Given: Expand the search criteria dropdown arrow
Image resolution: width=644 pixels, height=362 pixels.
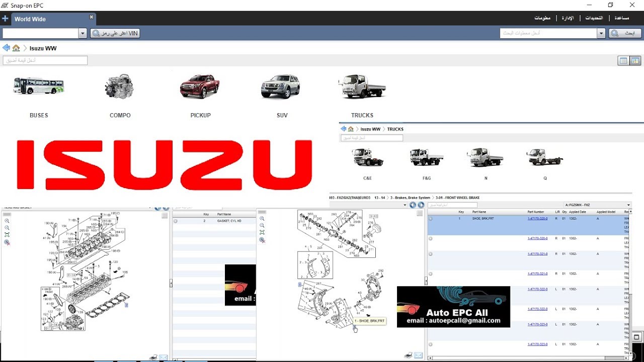Looking at the screenshot, I should pos(601,33).
